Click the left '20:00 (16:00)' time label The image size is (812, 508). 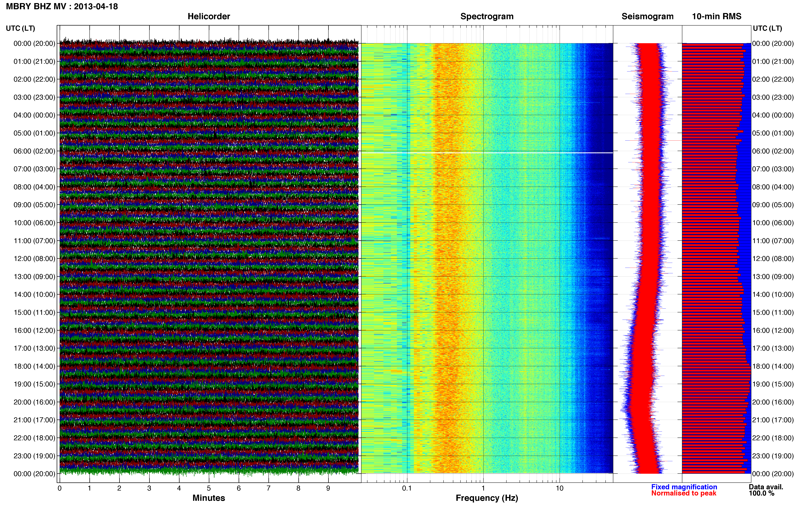point(34,402)
